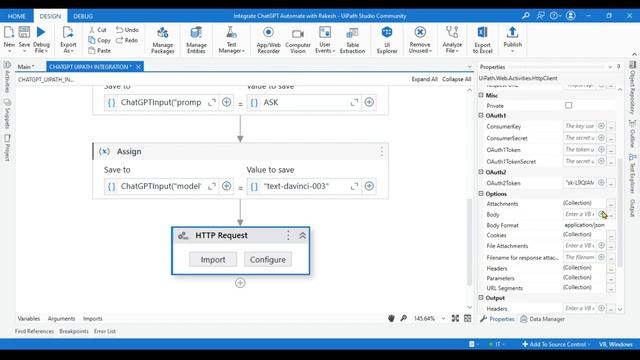This screenshot has height=360, width=640.
Task: Click Add To Source Control
Action: tap(556, 344)
